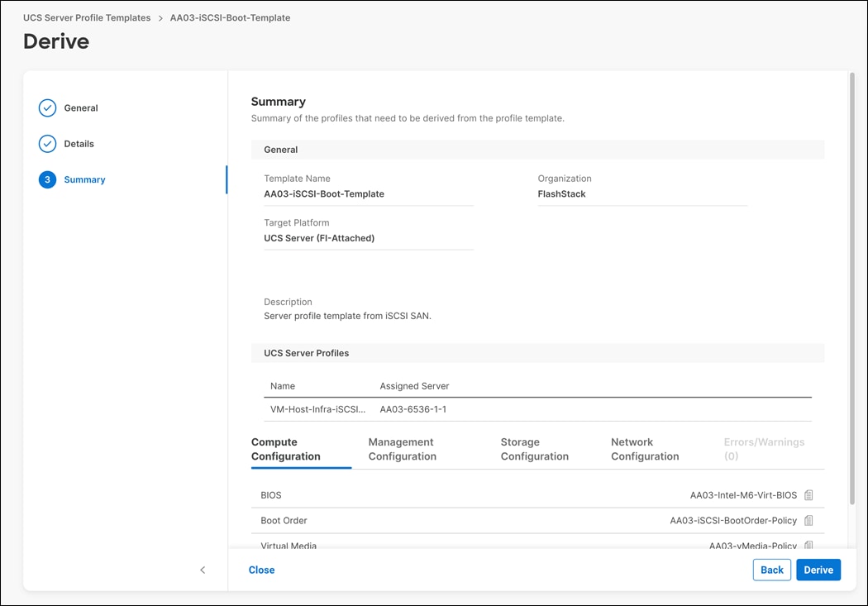Collapse the wizard sidebar using left chevron
The height and width of the screenshot is (606, 868).
[203, 570]
